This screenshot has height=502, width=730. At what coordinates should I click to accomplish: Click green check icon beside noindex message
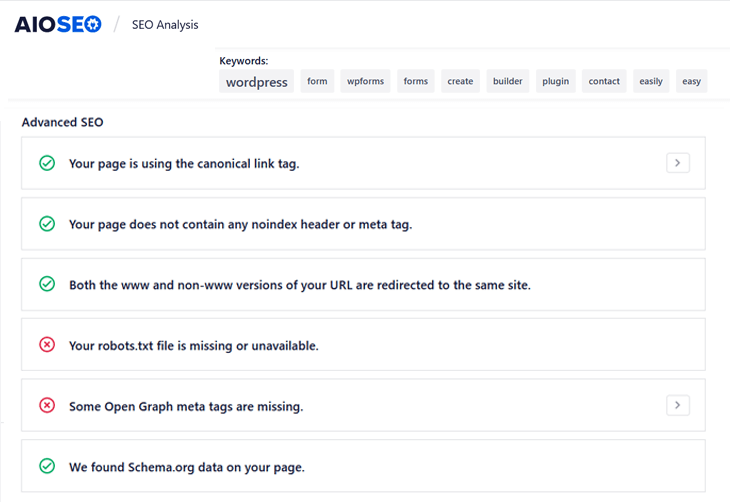coord(47,224)
